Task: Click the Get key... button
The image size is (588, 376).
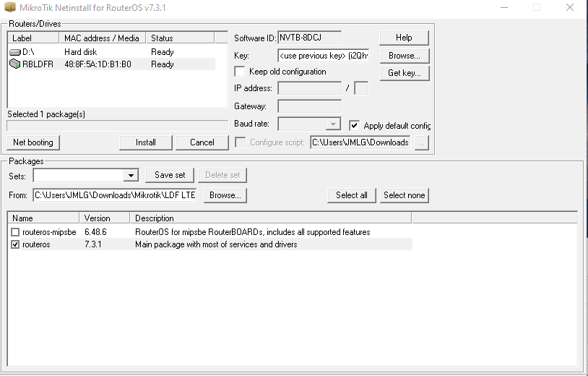Action: 405,73
